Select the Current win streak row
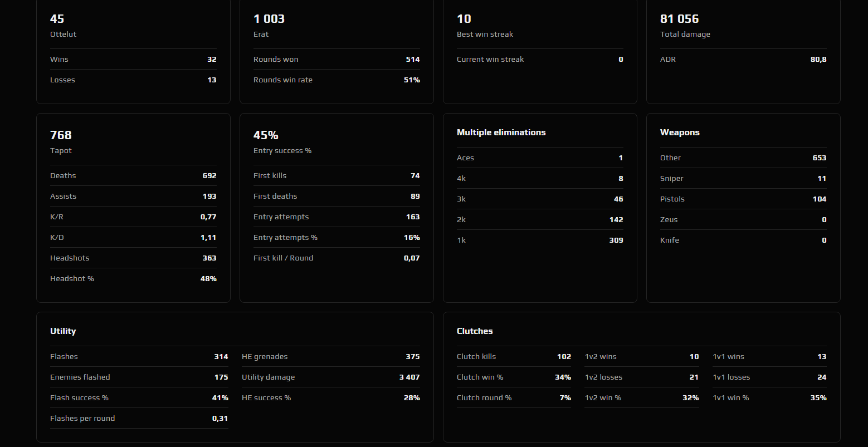This screenshot has width=868, height=447. 539,60
